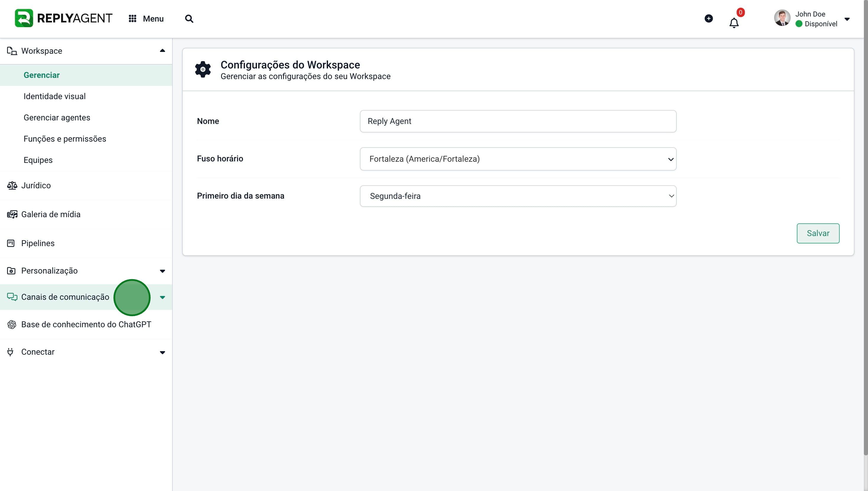Collapse the Workspace section arrow

pyautogui.click(x=162, y=50)
